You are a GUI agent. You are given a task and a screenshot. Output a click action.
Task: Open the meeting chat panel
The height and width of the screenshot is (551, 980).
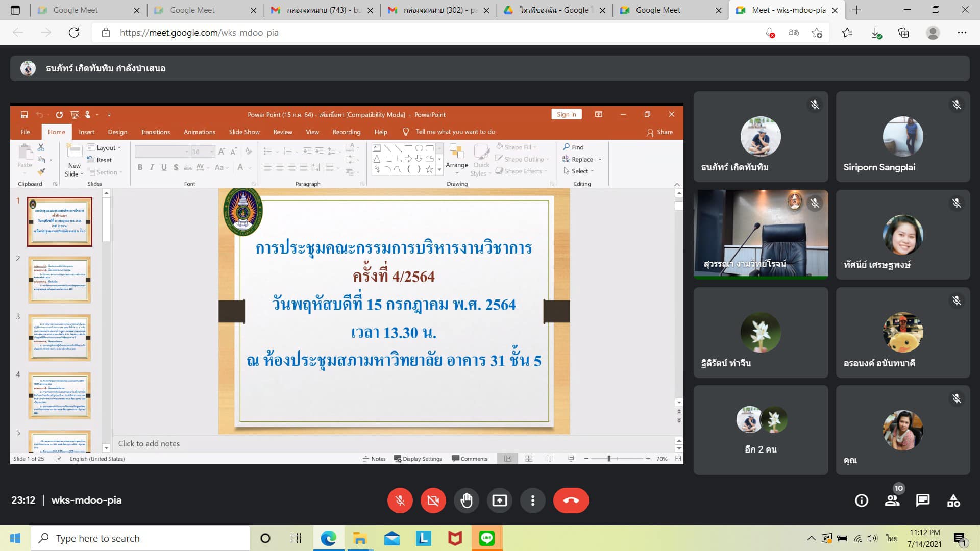tap(922, 500)
